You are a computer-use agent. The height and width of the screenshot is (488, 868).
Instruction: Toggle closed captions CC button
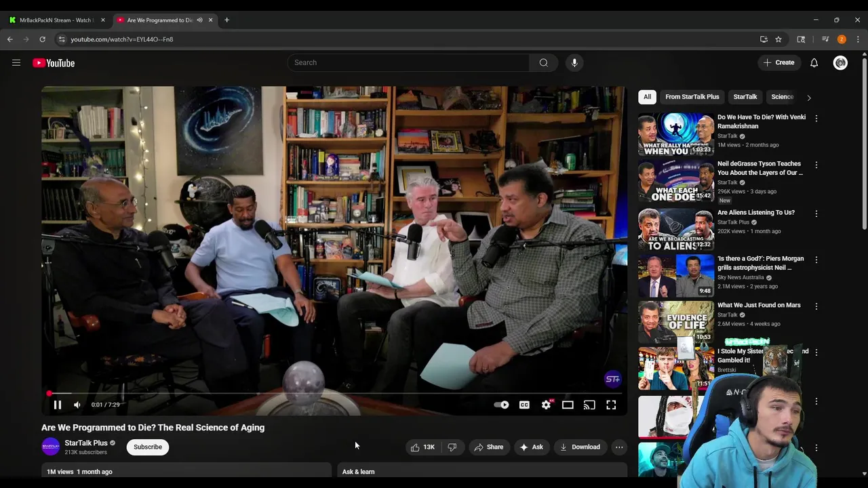click(x=524, y=405)
